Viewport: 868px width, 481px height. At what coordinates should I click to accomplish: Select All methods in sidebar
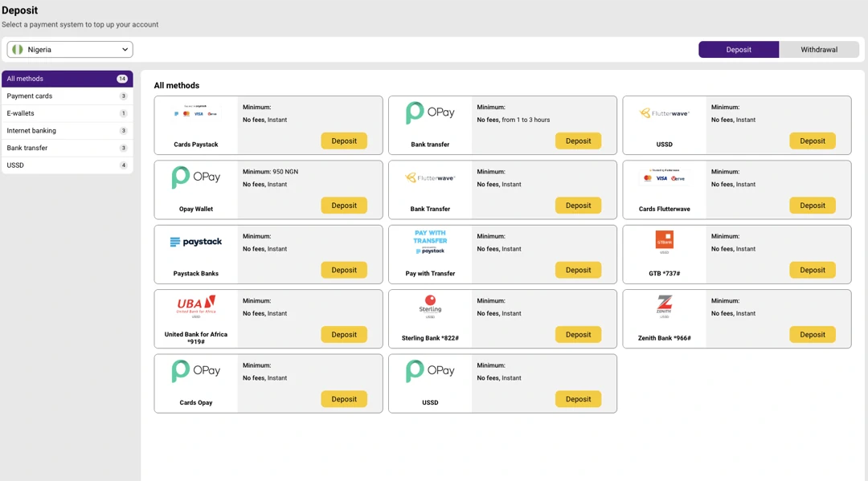[67, 79]
